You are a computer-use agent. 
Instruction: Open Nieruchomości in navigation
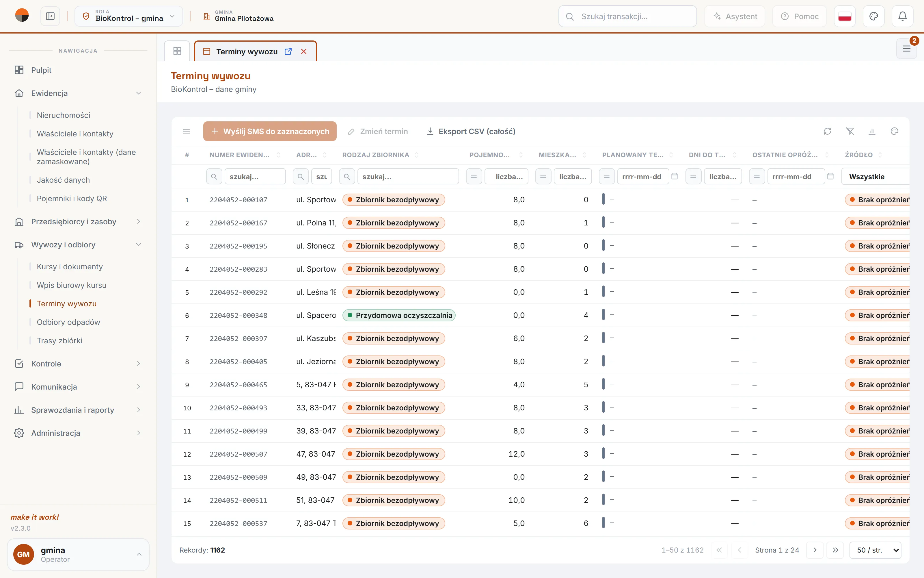pos(64,115)
